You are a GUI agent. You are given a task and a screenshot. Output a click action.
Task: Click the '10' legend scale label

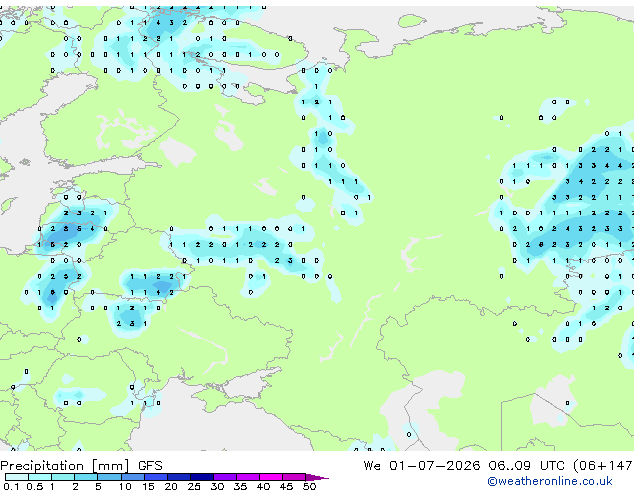pos(125,486)
